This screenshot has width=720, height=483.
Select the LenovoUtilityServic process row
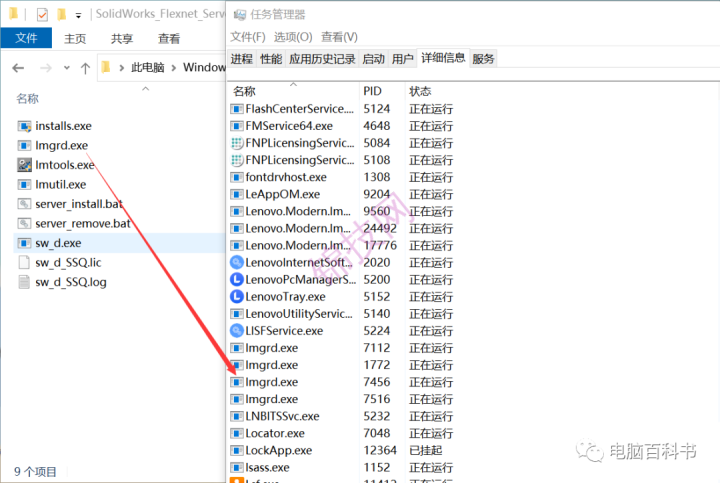pos(342,314)
